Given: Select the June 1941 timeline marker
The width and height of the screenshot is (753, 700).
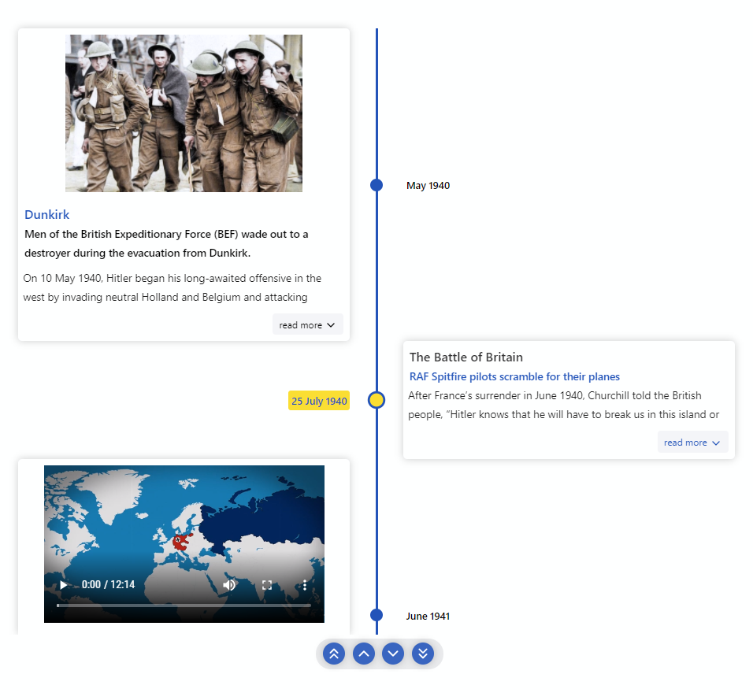Looking at the screenshot, I should [376, 614].
